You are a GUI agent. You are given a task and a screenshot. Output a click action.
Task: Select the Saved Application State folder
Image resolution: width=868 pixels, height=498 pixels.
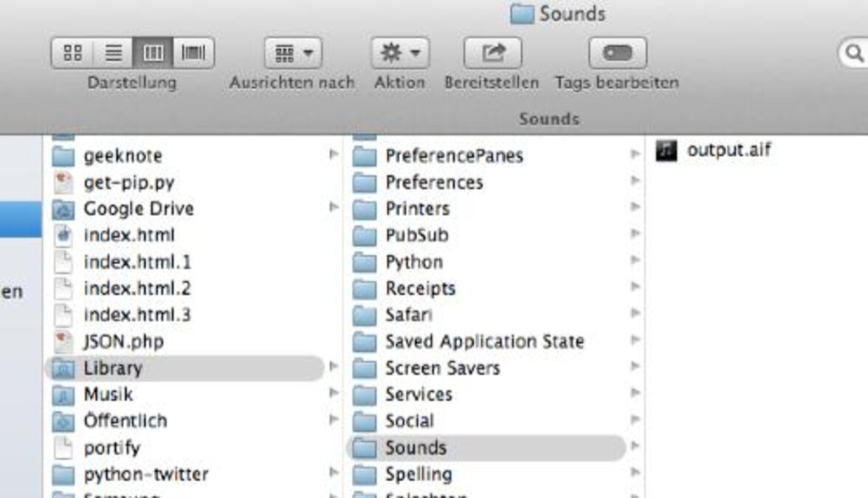click(x=484, y=342)
